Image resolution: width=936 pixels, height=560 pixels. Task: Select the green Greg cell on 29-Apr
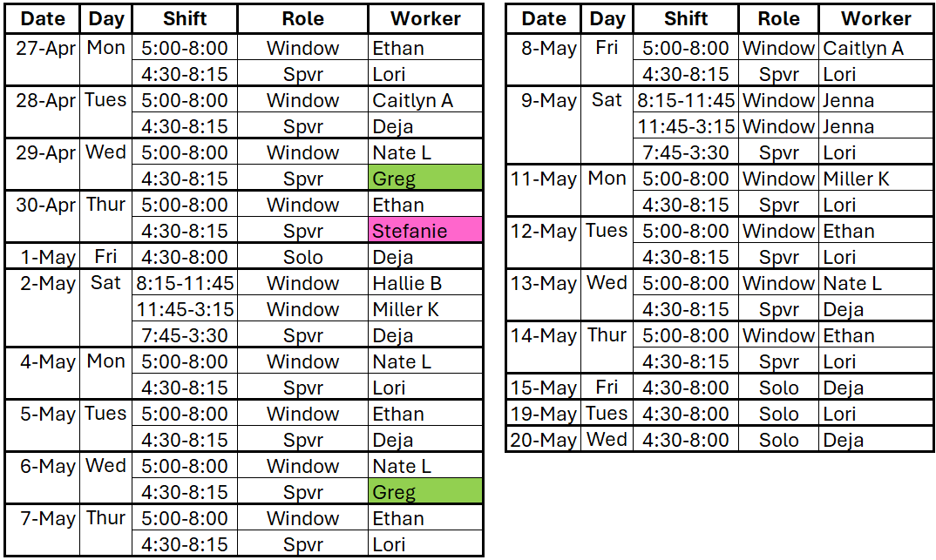click(x=425, y=178)
